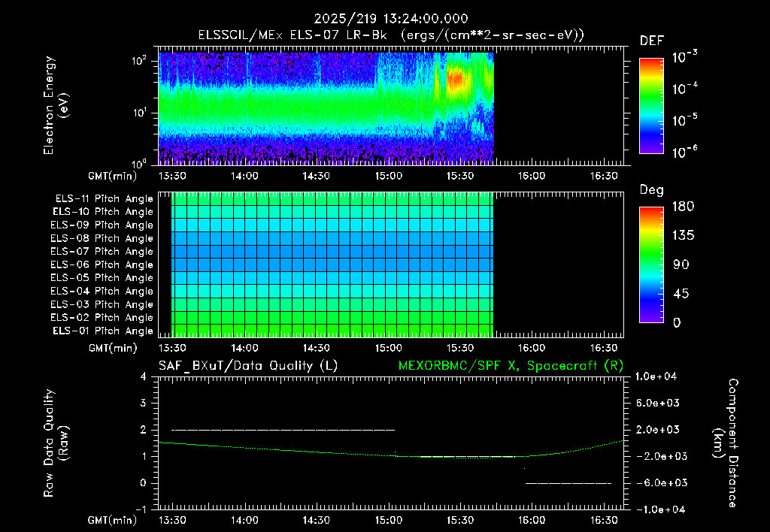770x532 pixels.
Task: Click the 10^2 energy axis tick label
Action: (x=139, y=61)
